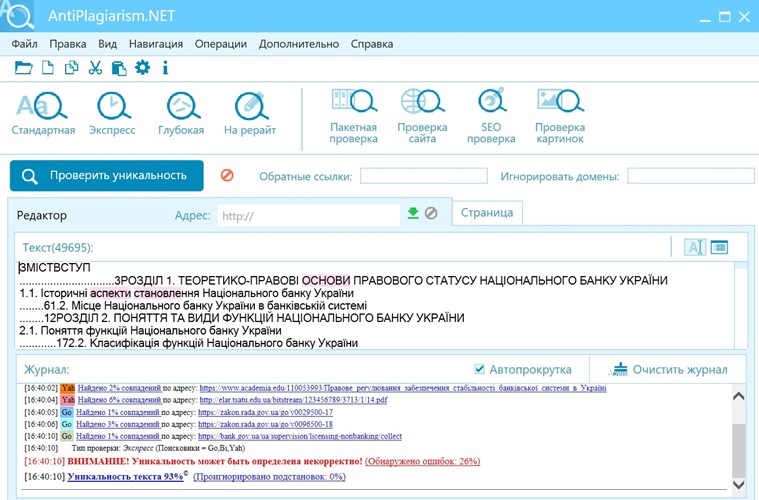
Task: Open Проверка сайта tool
Action: 422,116
